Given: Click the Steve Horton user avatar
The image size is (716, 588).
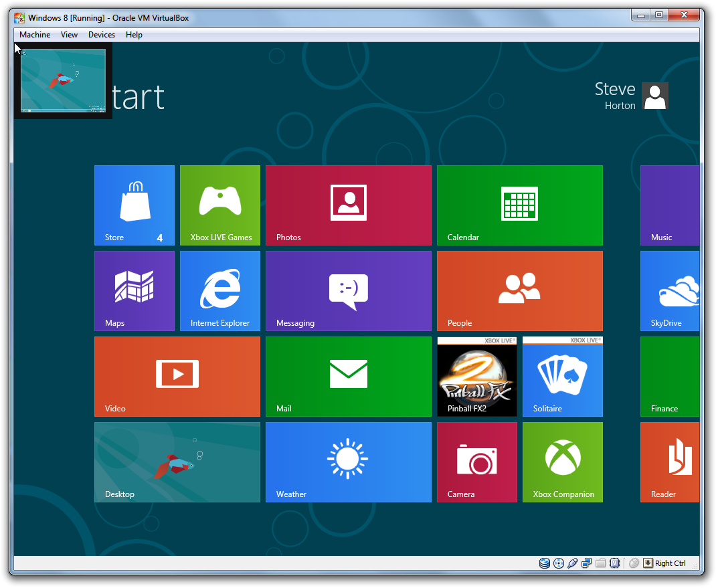Looking at the screenshot, I should tap(655, 96).
